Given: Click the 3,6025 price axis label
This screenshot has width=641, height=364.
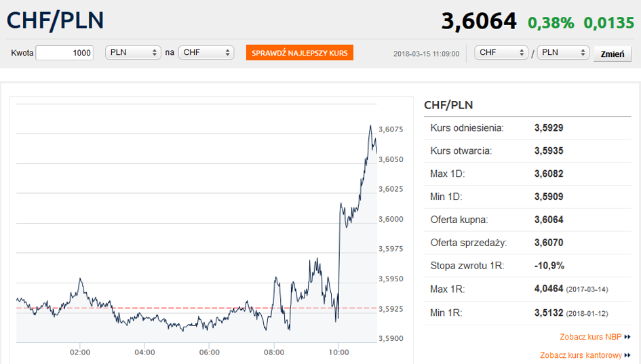Looking at the screenshot, I should [x=391, y=189].
